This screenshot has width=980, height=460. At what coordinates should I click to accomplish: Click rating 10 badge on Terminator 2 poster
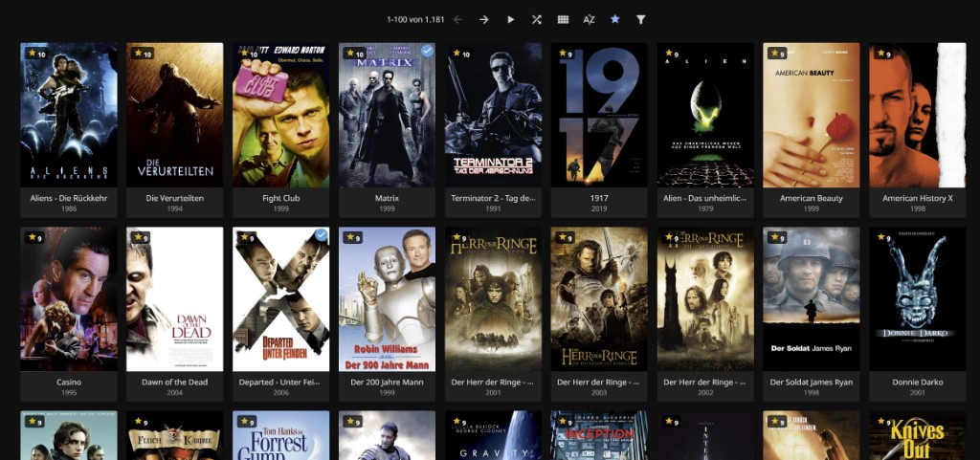click(461, 54)
